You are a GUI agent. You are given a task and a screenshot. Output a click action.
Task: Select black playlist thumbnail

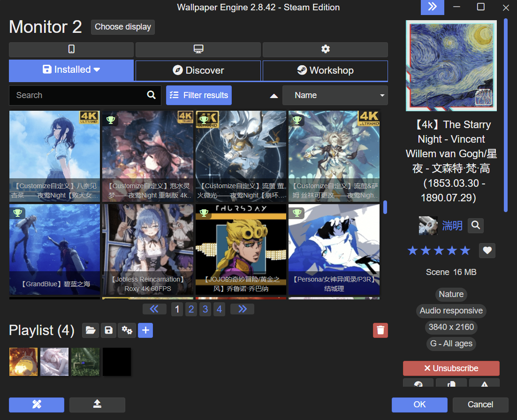117,362
